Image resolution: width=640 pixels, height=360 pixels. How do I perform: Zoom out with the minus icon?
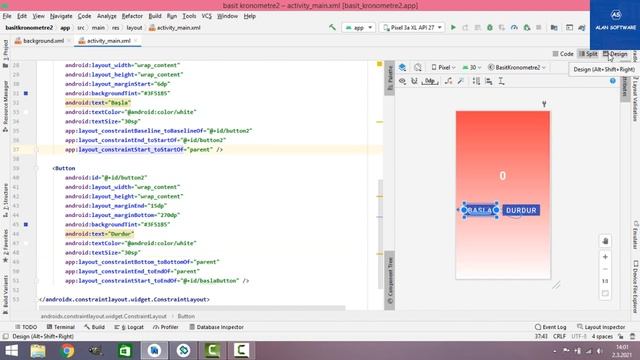click(605, 269)
